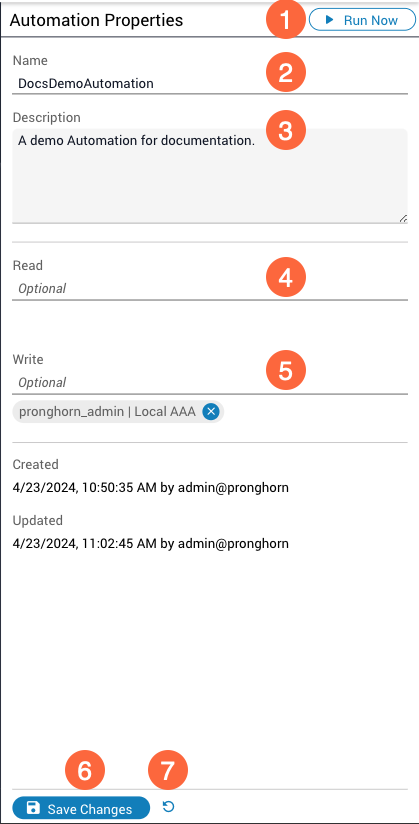
Task: Click the floppy disk icon in Save Changes
Action: [33, 808]
